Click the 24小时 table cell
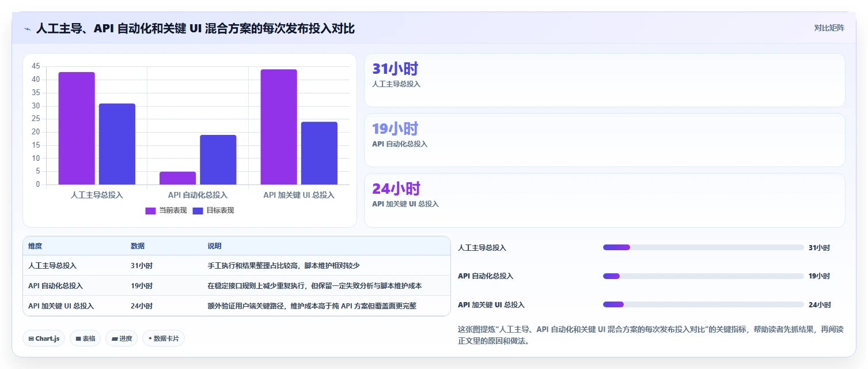Viewport: 868px width, 369px height. tap(142, 306)
